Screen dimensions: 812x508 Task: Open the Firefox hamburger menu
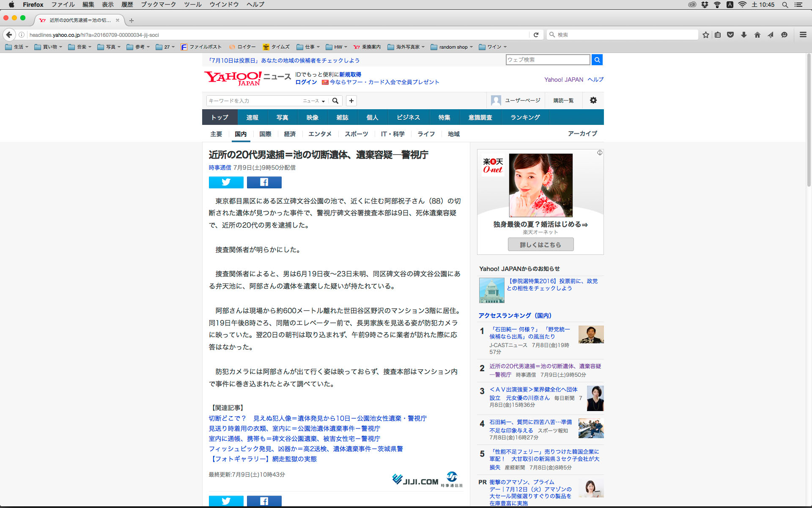tap(803, 35)
